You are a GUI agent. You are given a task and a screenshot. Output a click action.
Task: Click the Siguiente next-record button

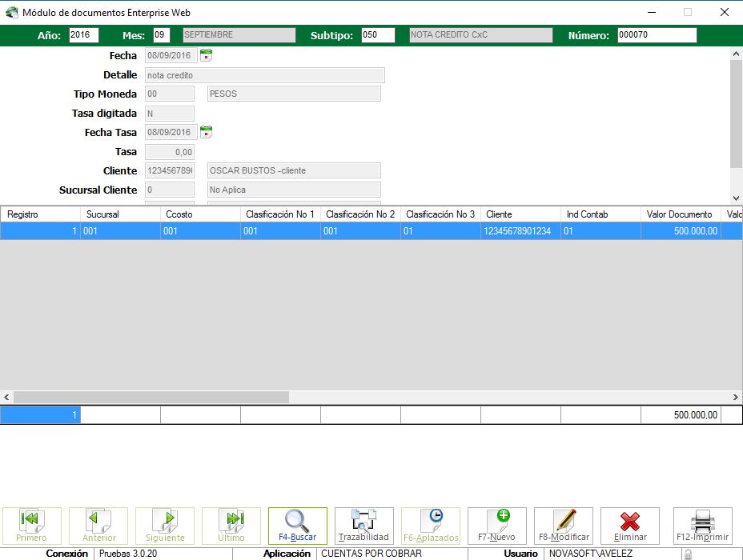[x=165, y=526]
